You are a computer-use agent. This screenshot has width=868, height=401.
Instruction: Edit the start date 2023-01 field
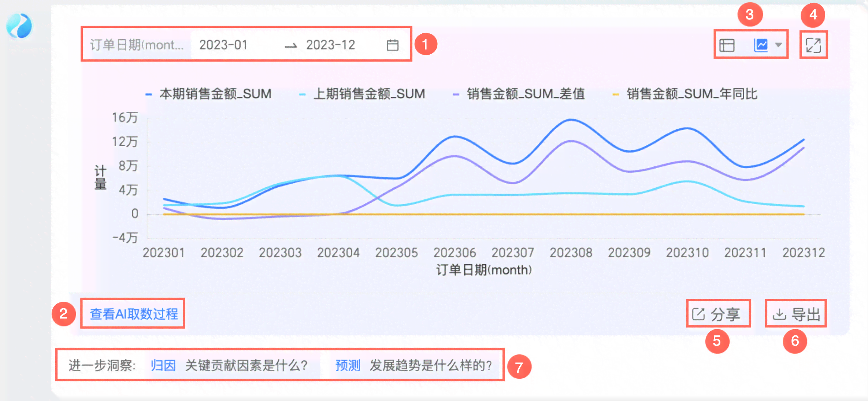223,45
